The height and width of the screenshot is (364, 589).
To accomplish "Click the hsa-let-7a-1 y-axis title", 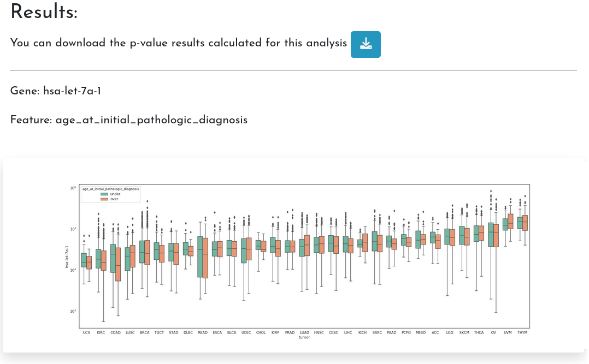I will point(67,257).
